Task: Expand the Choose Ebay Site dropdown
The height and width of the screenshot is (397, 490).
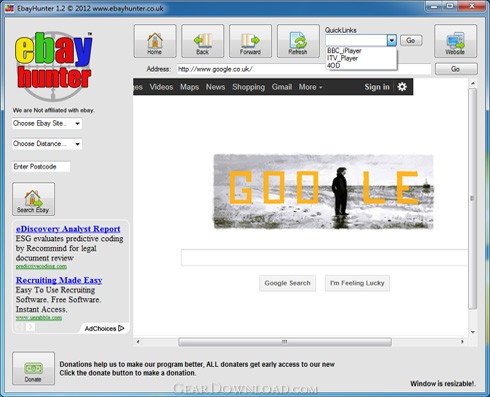Action: coord(47,124)
